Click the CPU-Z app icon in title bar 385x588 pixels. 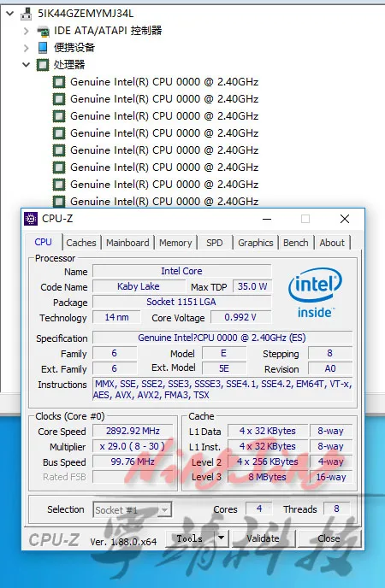31,218
